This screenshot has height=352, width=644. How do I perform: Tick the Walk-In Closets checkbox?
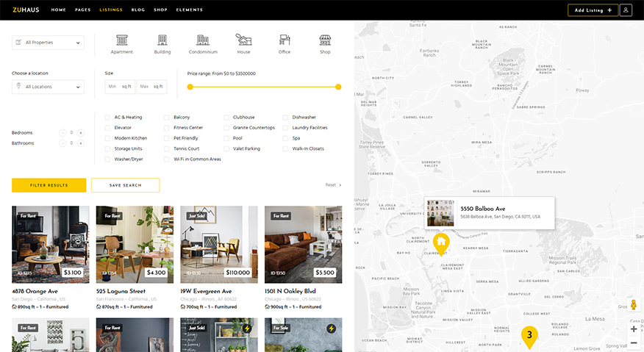click(286, 148)
